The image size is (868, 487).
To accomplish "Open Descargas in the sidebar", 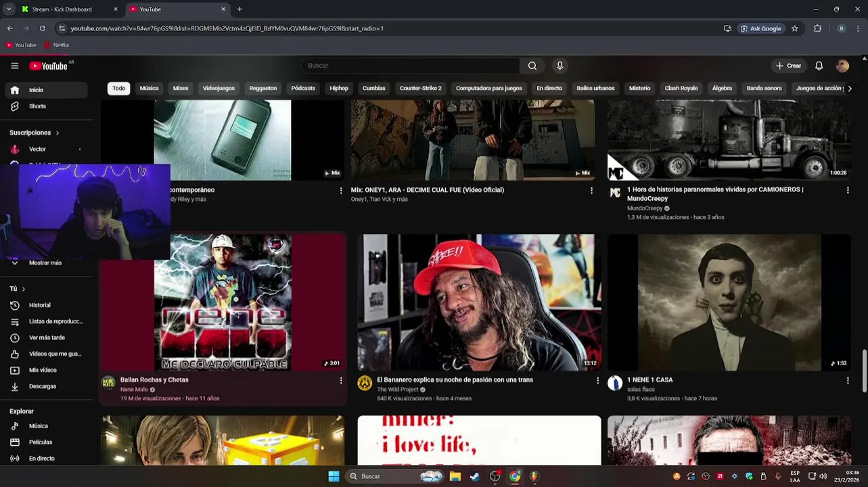I will click(46, 386).
